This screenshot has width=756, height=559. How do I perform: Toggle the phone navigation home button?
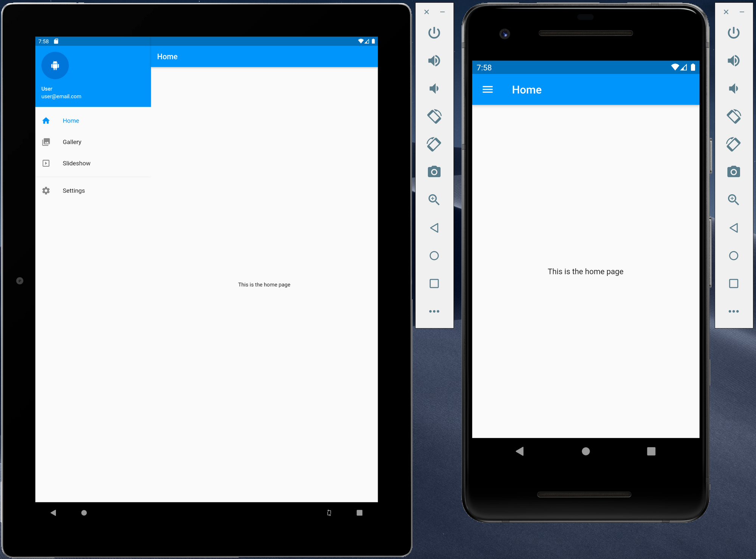coord(585,451)
